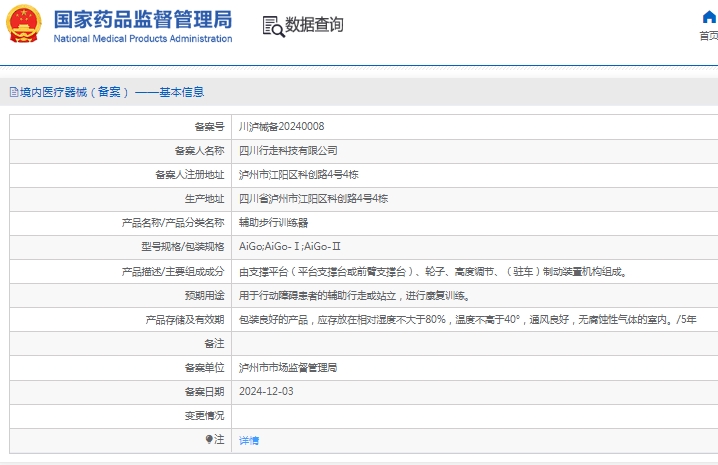This screenshot has height=465, width=718.
Task: Select filing unit 泸州市市场监督管理局
Action: 288,367
